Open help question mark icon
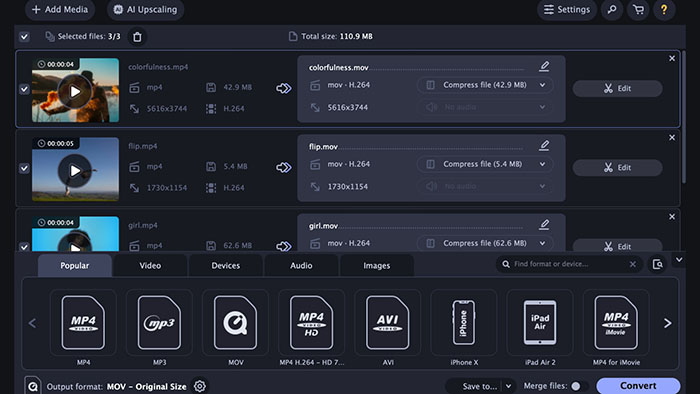The height and width of the screenshot is (394, 700). point(664,9)
